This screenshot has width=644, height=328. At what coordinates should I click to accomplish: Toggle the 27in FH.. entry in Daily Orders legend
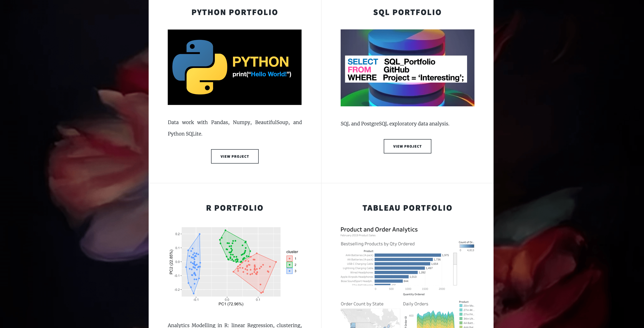tap(461, 315)
